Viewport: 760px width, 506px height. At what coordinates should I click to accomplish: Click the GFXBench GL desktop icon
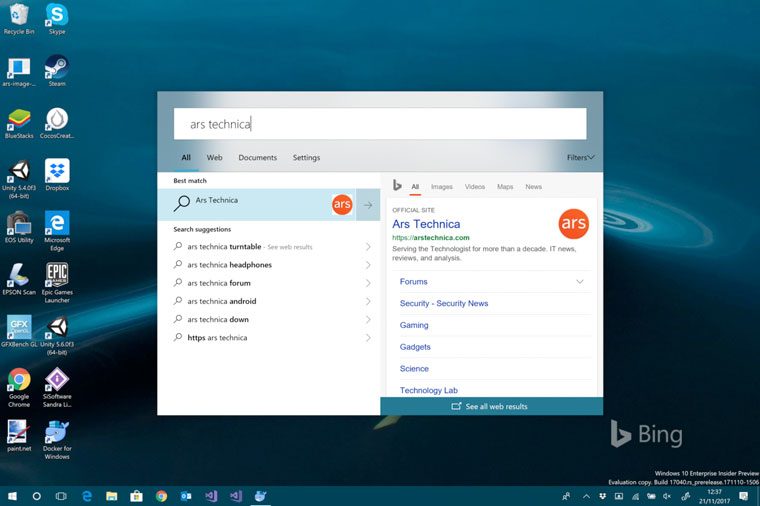[19, 332]
